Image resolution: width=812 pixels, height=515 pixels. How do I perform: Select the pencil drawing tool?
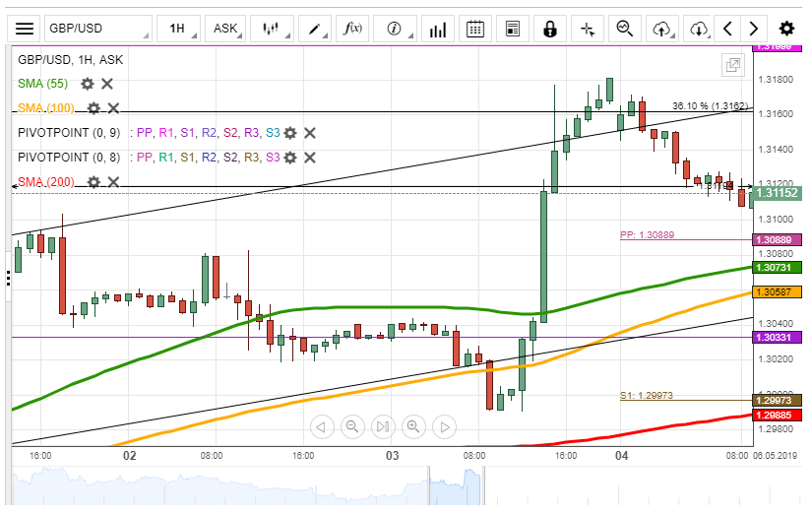coord(314,29)
